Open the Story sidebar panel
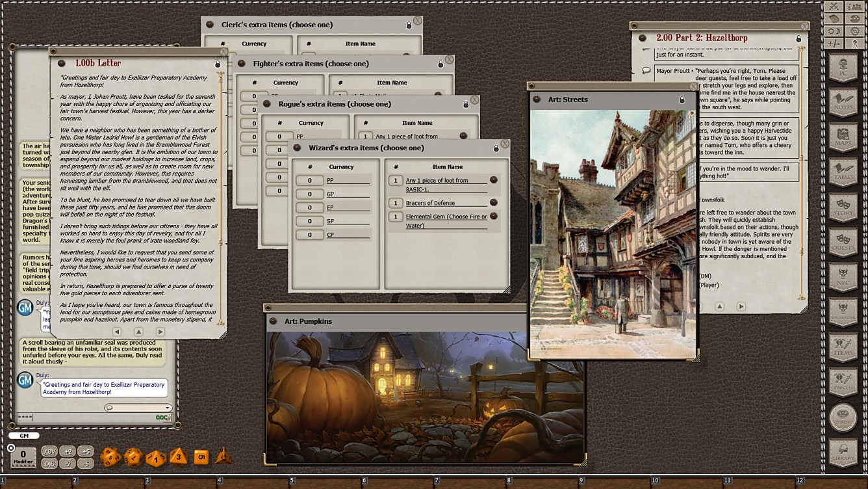The height and width of the screenshot is (489, 868). (843, 206)
